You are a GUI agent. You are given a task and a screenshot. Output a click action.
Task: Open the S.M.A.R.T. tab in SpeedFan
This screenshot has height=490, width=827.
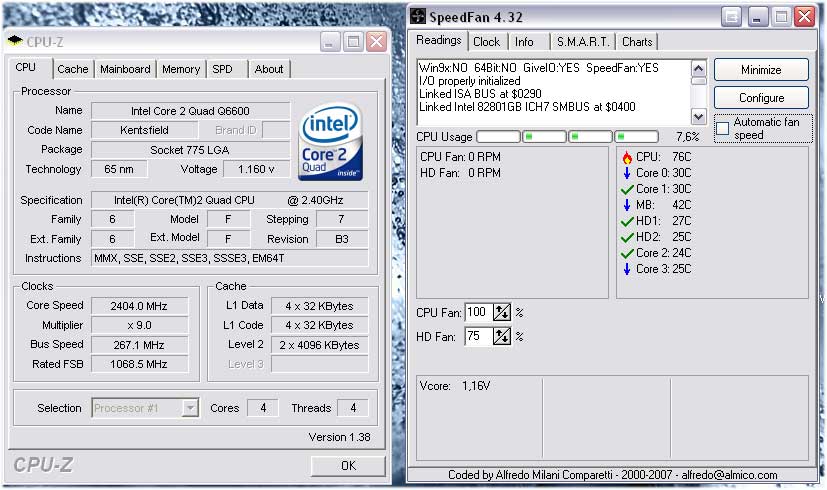pyautogui.click(x=583, y=42)
